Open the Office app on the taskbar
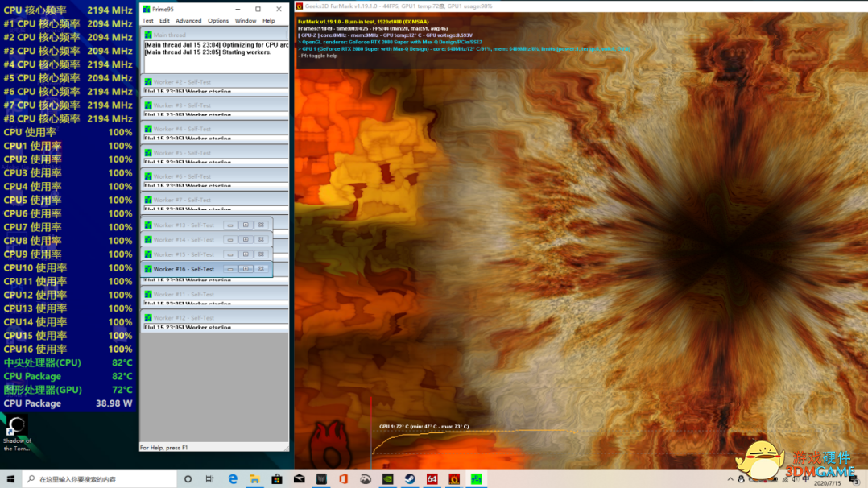Image resolution: width=868 pixels, height=488 pixels. coord(343,479)
